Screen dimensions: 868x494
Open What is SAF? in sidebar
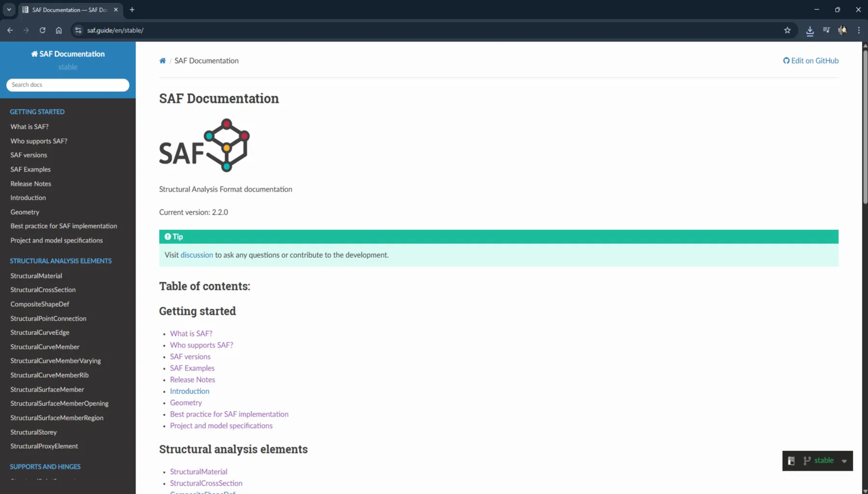pos(29,126)
